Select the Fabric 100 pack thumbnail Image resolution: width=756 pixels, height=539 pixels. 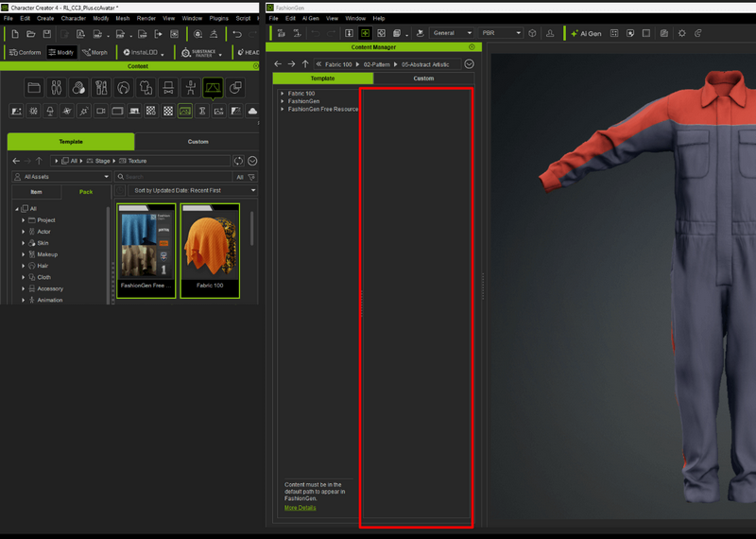[210, 251]
